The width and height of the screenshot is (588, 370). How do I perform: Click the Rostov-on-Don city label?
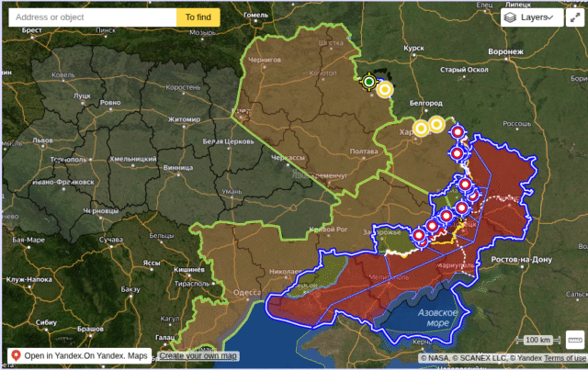coord(522,261)
